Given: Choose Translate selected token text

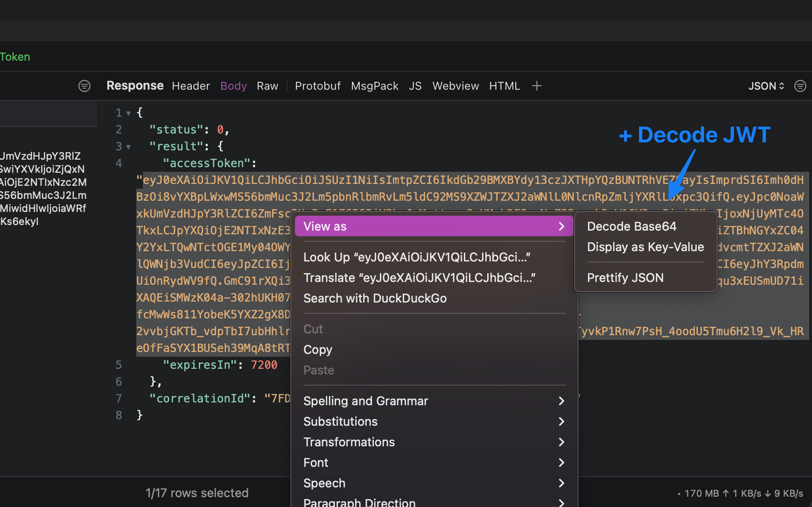Looking at the screenshot, I should [434, 278].
